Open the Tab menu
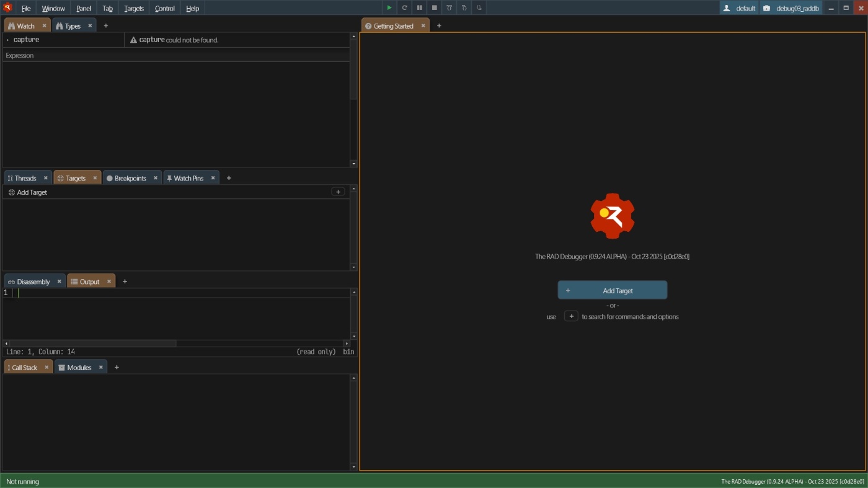 108,8
